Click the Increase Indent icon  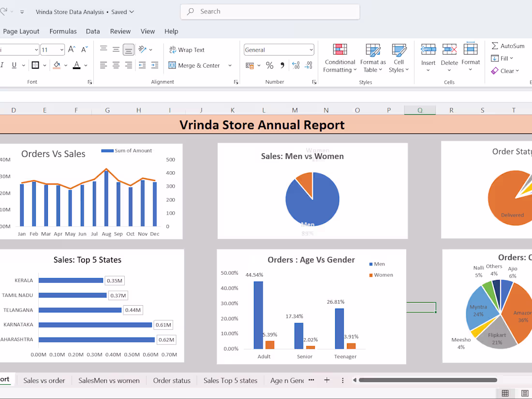coord(155,65)
